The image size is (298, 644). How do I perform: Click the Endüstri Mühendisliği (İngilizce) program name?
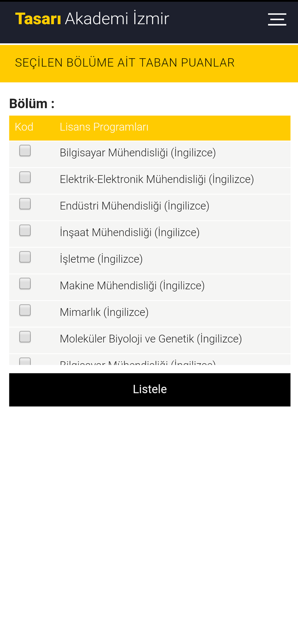coord(134,206)
